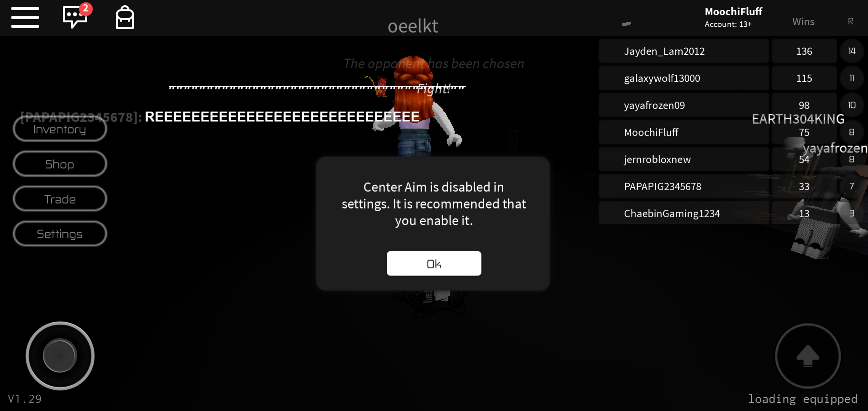Toggle Center Aim setting via Settings menu
This screenshot has width=868, height=411.
point(59,234)
